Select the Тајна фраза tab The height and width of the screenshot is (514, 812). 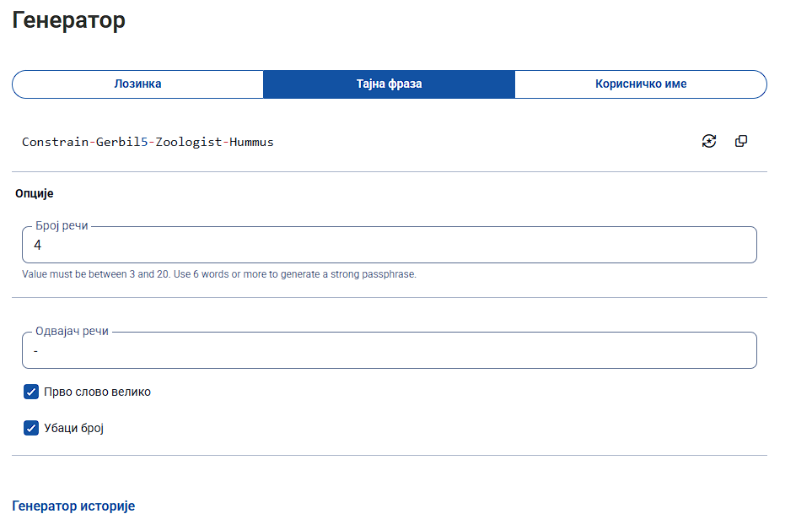point(389,84)
